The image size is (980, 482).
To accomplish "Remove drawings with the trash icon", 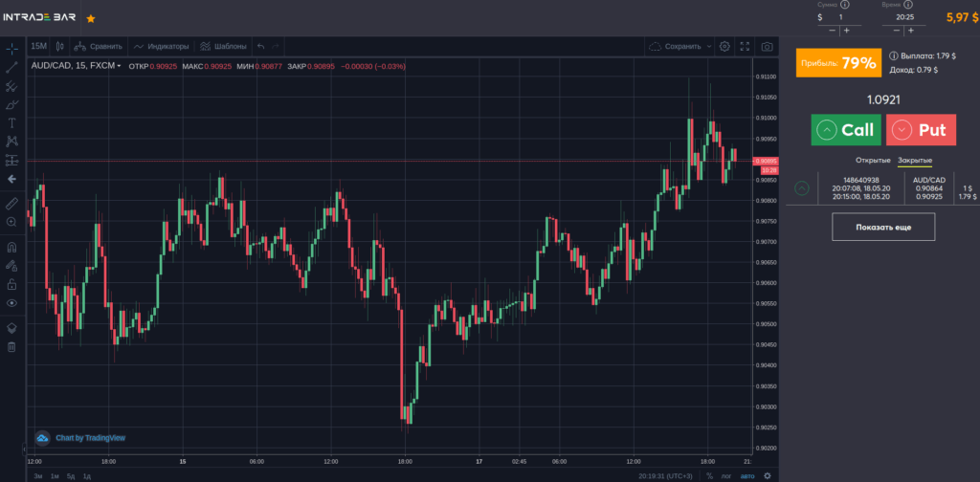I will point(12,346).
